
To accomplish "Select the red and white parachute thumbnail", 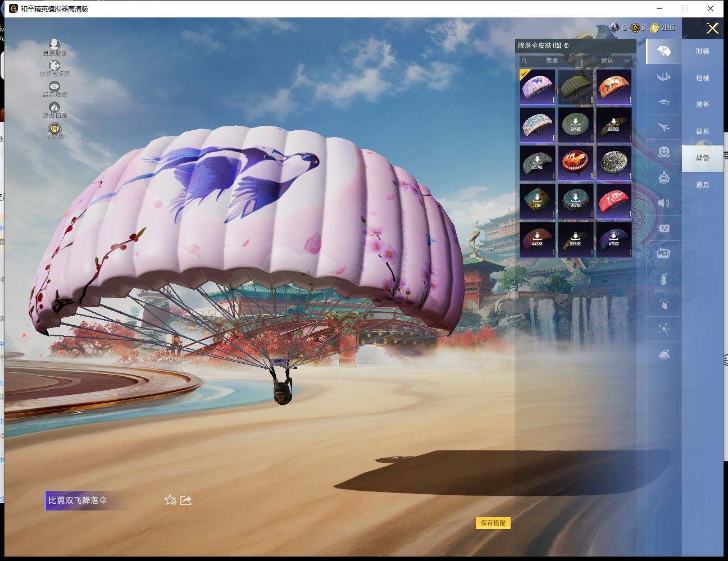I will tap(614, 201).
